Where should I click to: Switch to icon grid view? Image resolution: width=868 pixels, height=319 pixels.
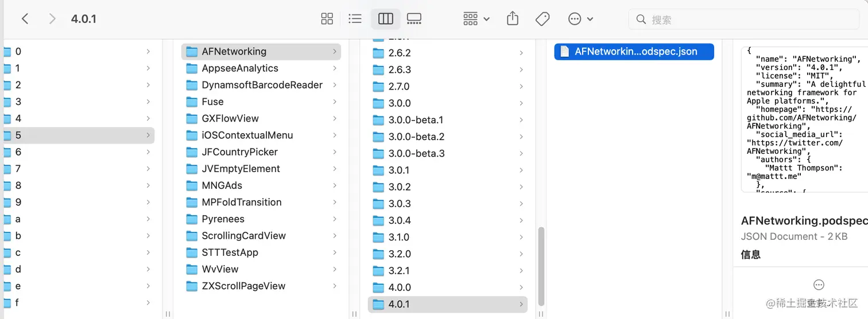click(327, 19)
